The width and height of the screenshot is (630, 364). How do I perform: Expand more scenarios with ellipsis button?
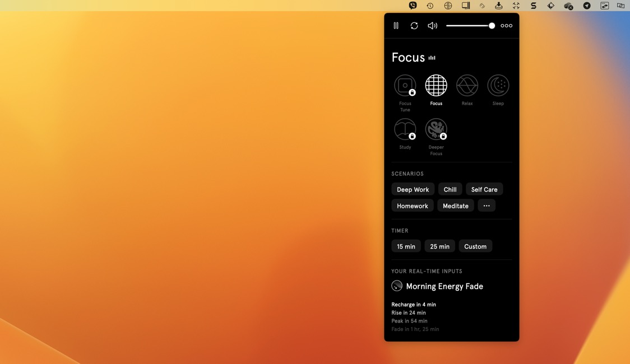487,206
